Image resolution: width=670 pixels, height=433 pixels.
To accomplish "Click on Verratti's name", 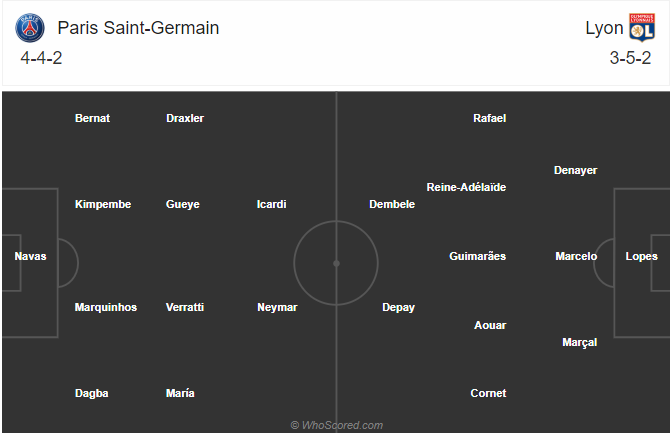I will pos(185,307).
